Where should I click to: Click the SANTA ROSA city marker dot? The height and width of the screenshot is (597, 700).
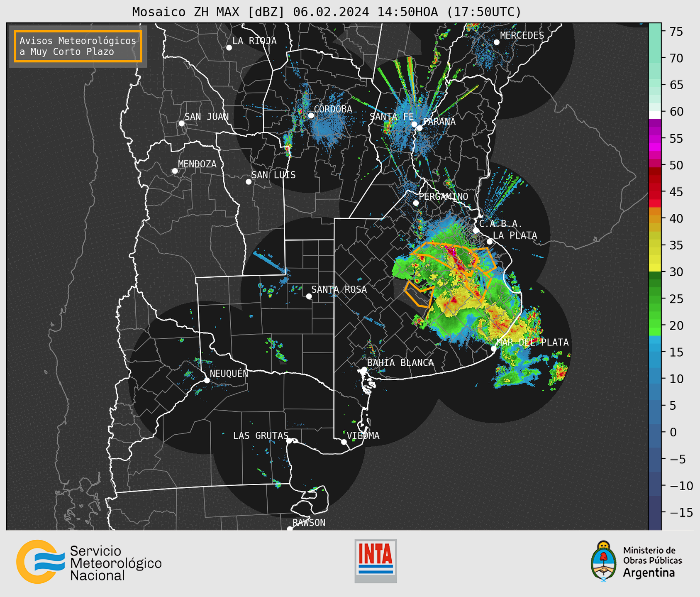pos(309,296)
